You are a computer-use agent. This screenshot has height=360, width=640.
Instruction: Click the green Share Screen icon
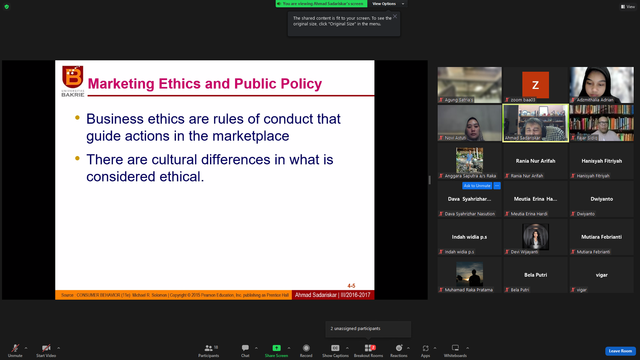pyautogui.click(x=276, y=348)
